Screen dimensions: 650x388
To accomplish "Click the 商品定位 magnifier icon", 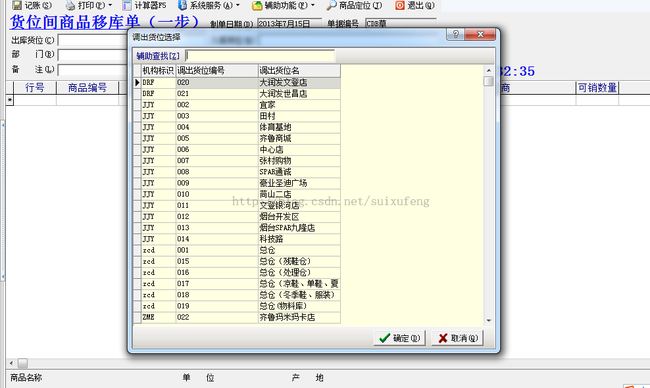I will 331,5.
